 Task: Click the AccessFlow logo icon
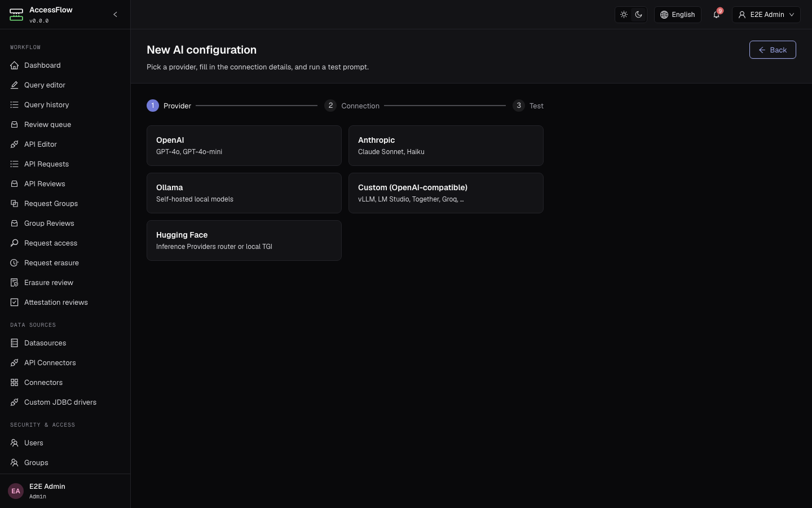pyautogui.click(x=16, y=15)
